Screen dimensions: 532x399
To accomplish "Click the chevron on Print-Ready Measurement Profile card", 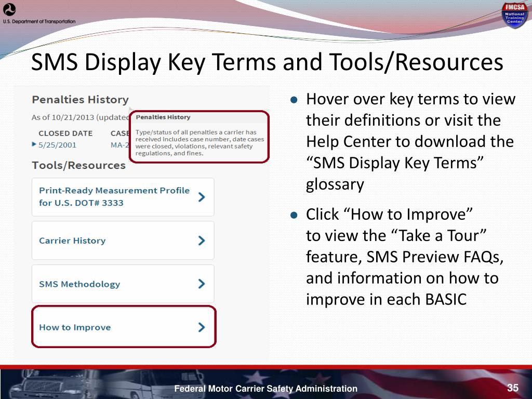I will (x=202, y=197).
